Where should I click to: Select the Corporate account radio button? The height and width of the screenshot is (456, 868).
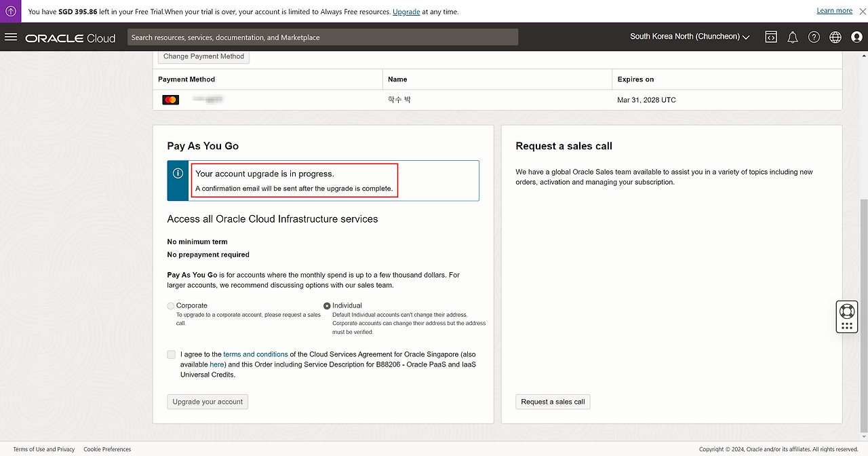pos(171,306)
